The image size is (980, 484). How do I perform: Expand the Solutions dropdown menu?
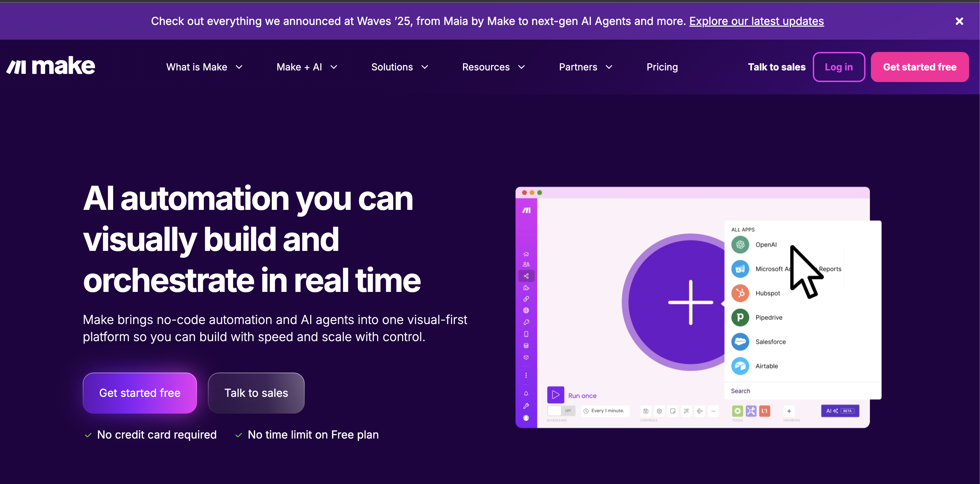(x=399, y=67)
